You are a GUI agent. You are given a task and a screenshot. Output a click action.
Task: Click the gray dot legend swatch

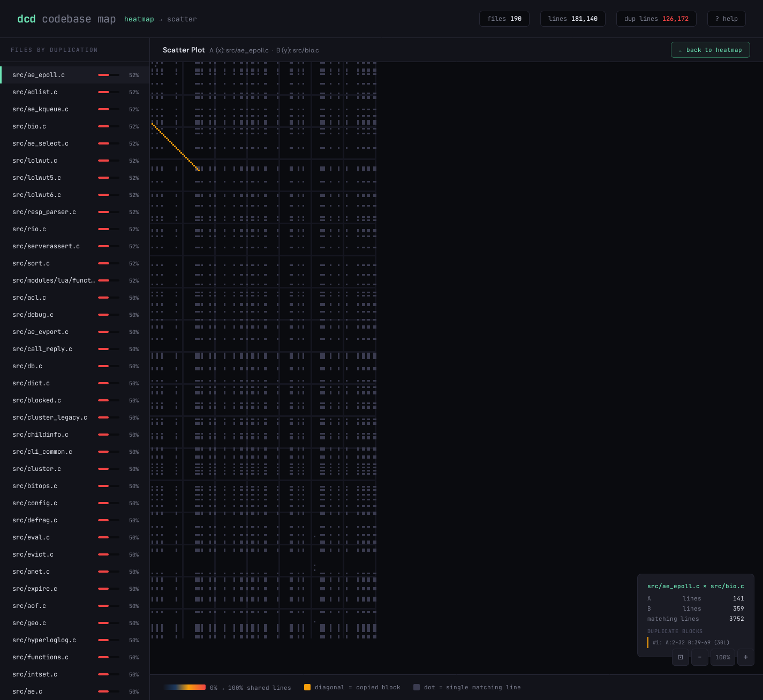click(x=417, y=687)
